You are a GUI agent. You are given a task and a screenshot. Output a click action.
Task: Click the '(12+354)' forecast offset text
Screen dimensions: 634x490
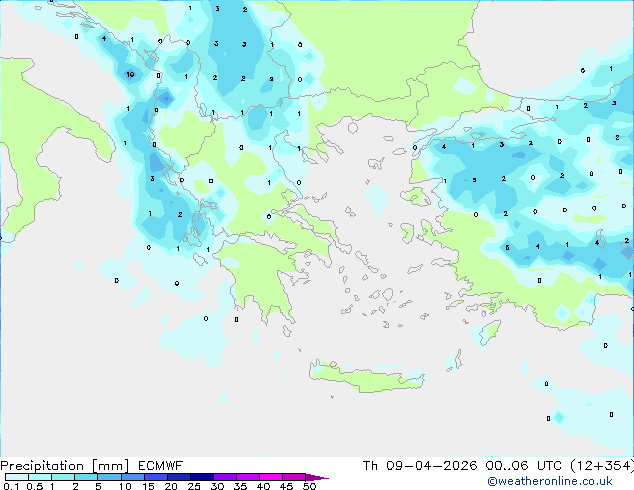[602, 466]
